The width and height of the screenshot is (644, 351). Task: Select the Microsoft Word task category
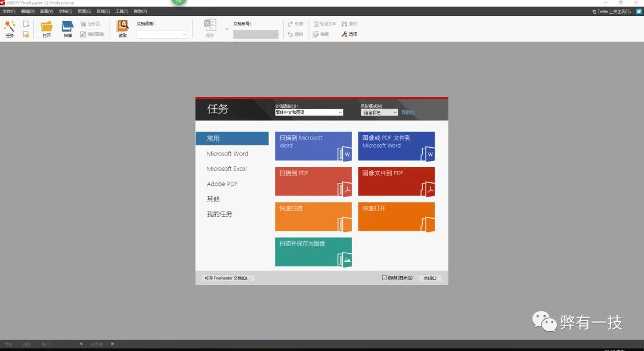click(228, 154)
